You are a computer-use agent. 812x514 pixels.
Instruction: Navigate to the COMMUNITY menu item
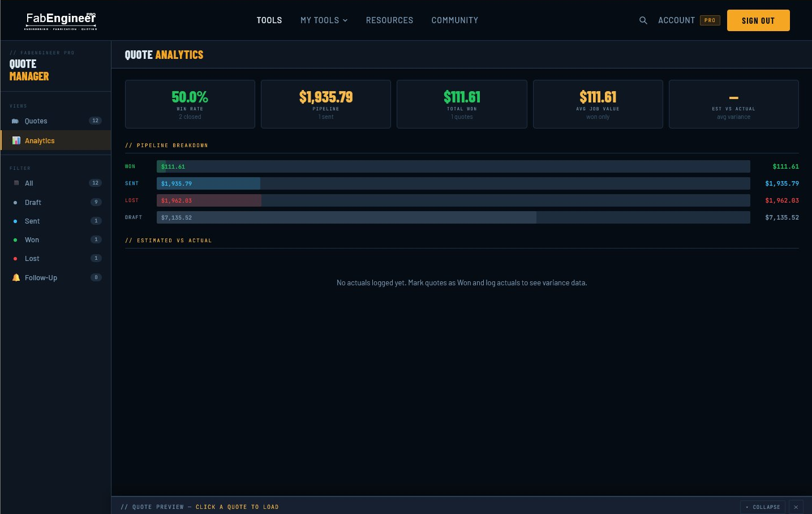454,20
